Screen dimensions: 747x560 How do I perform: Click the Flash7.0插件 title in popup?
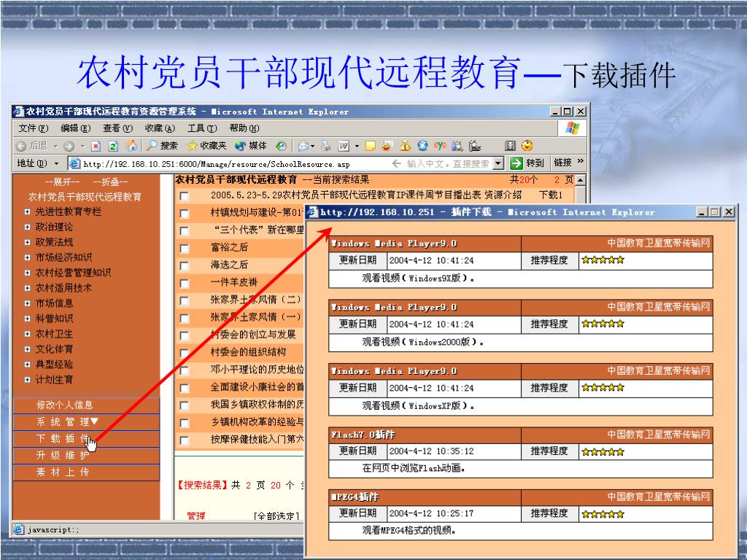(x=363, y=435)
